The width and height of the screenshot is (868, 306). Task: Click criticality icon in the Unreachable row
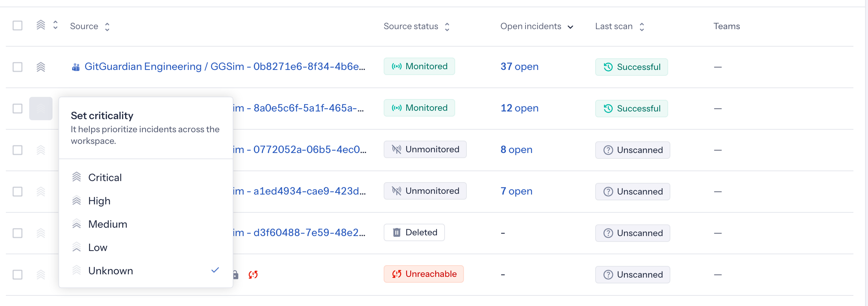tap(41, 275)
